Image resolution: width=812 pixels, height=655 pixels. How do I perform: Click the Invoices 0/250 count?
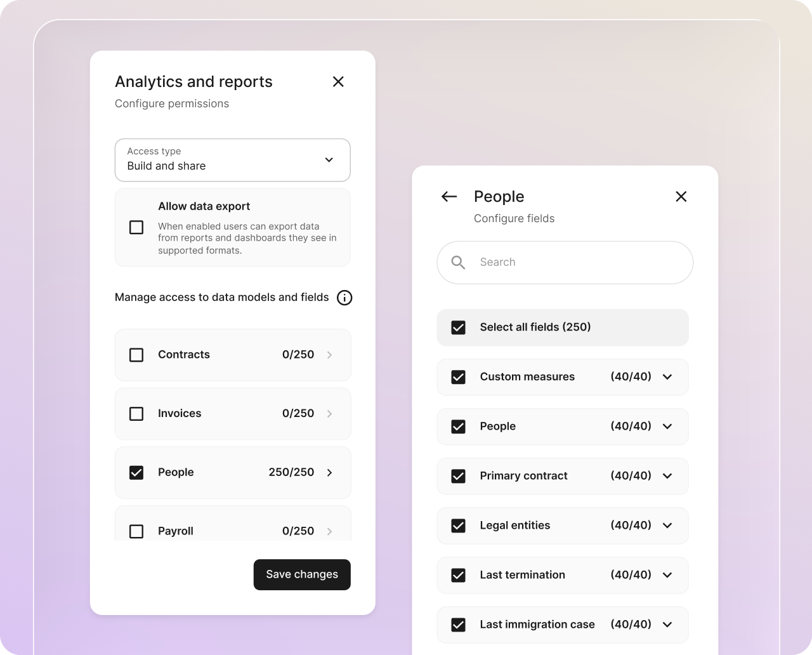pos(298,414)
